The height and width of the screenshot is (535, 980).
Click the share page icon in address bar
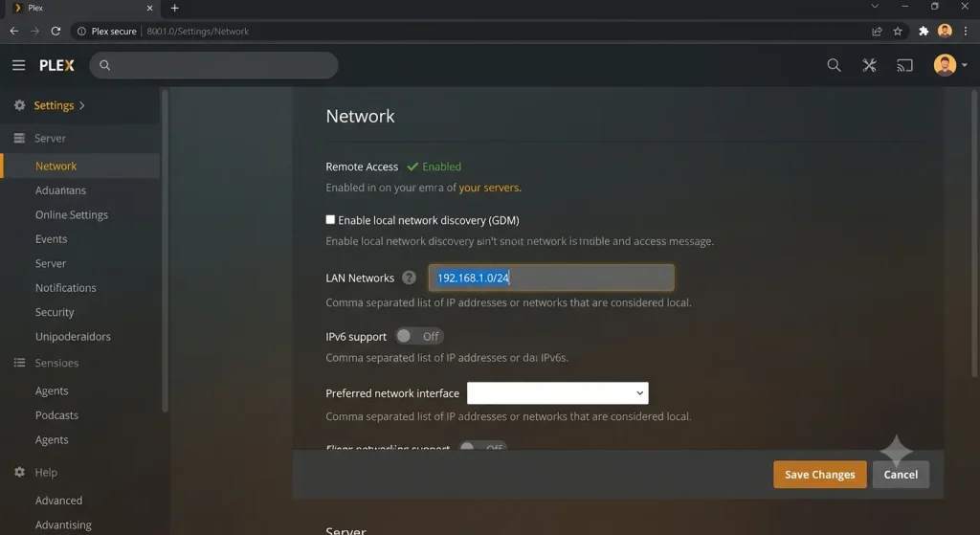pyautogui.click(x=877, y=32)
